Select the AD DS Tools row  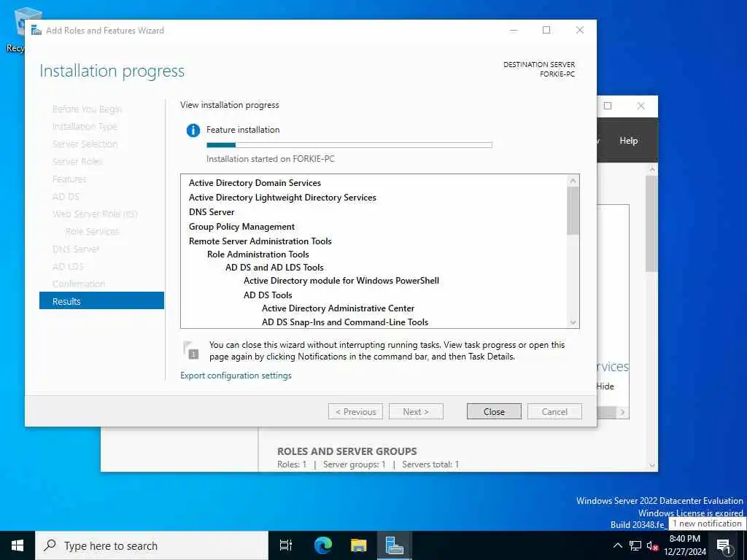click(x=268, y=295)
